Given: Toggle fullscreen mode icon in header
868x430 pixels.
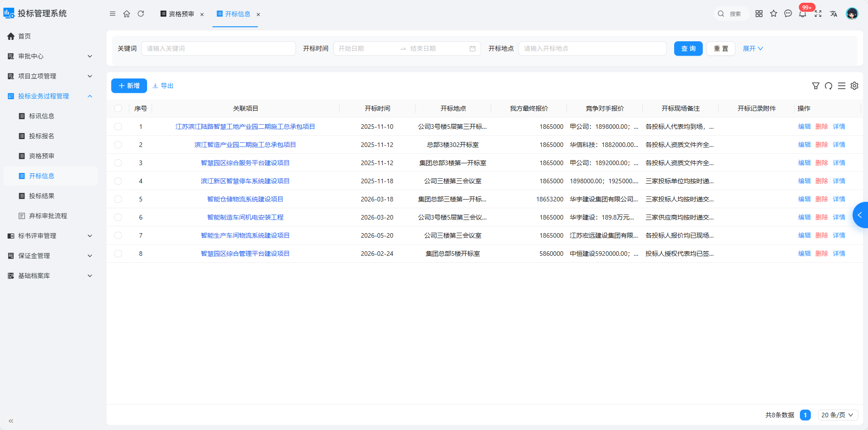Looking at the screenshot, I should point(818,14).
